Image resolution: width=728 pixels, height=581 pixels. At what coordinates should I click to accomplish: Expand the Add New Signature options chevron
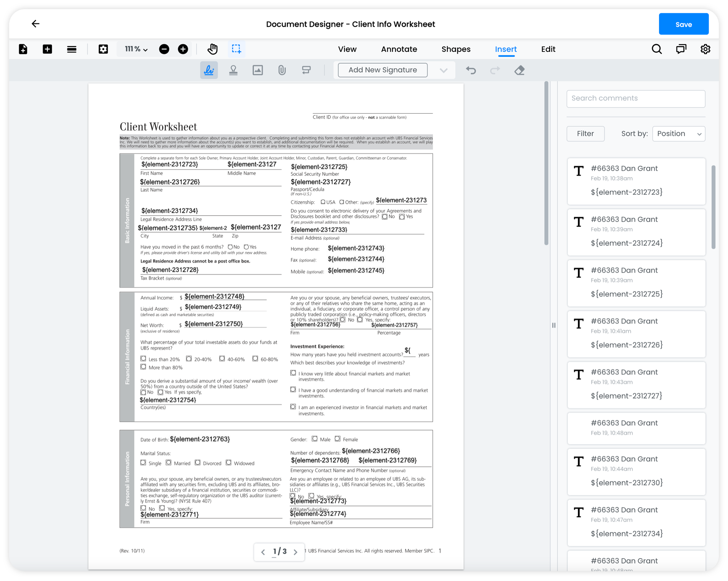[443, 70]
